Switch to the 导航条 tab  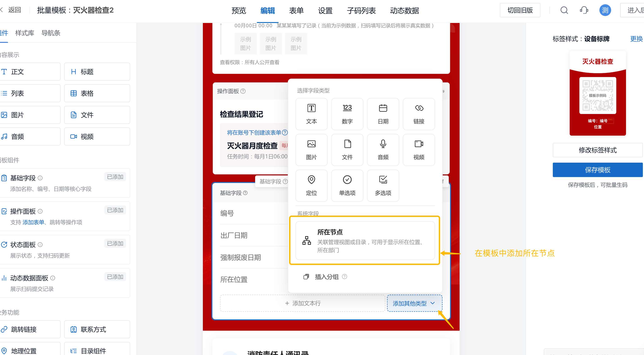pyautogui.click(x=51, y=33)
